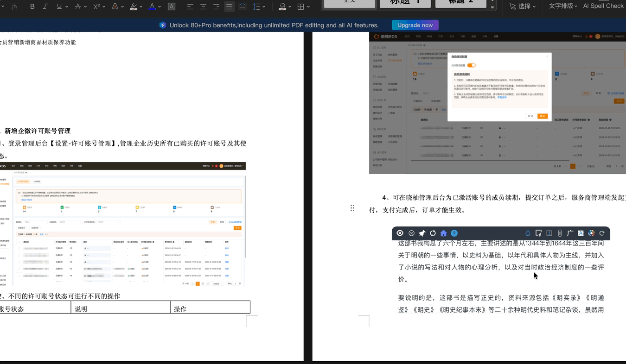Select the text highlight color tool
The image size is (626, 364).
pos(133,7)
